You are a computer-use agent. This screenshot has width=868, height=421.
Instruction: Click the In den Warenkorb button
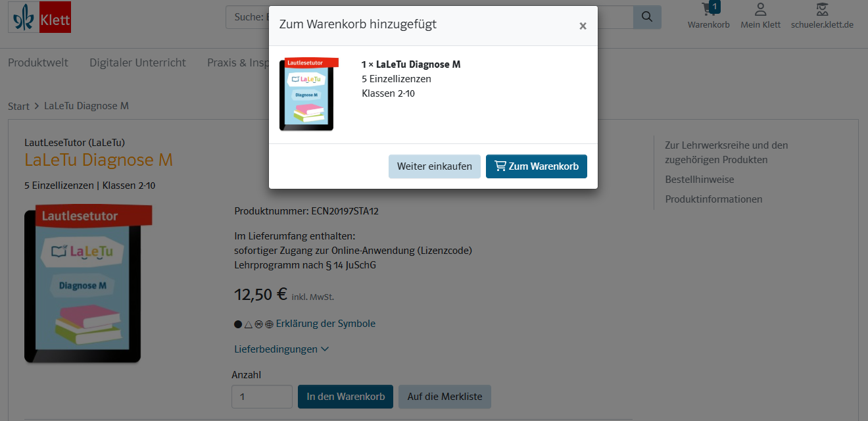tap(346, 397)
